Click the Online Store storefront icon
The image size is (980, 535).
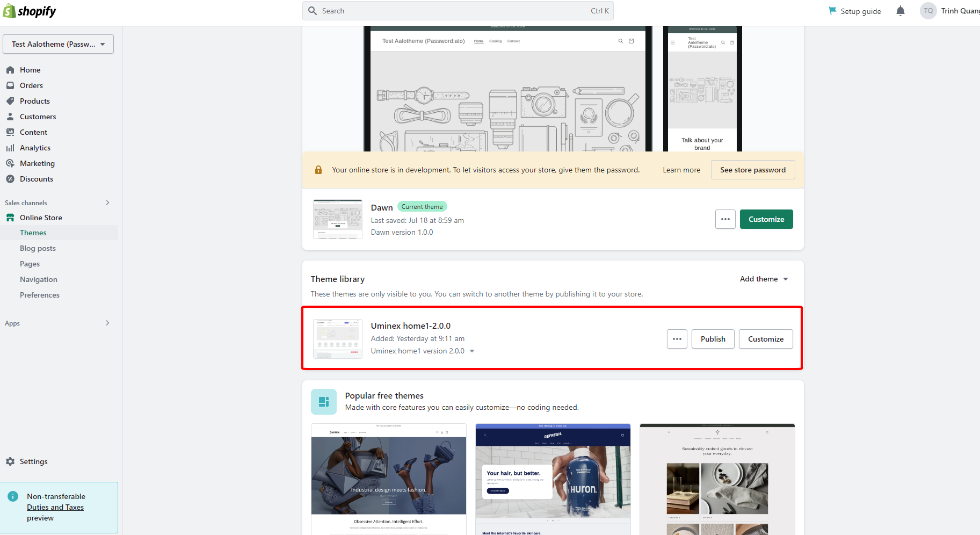[x=10, y=218]
